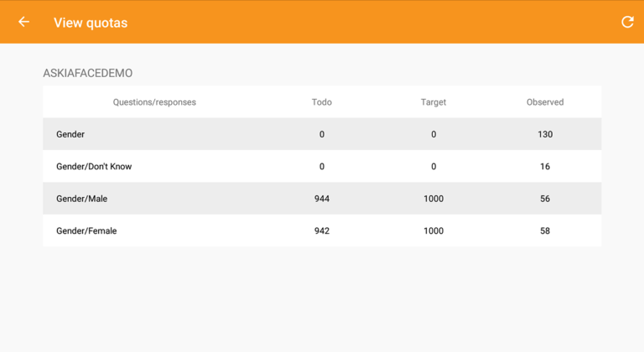
Task: Select the Gender/Male row label
Action: coord(81,199)
